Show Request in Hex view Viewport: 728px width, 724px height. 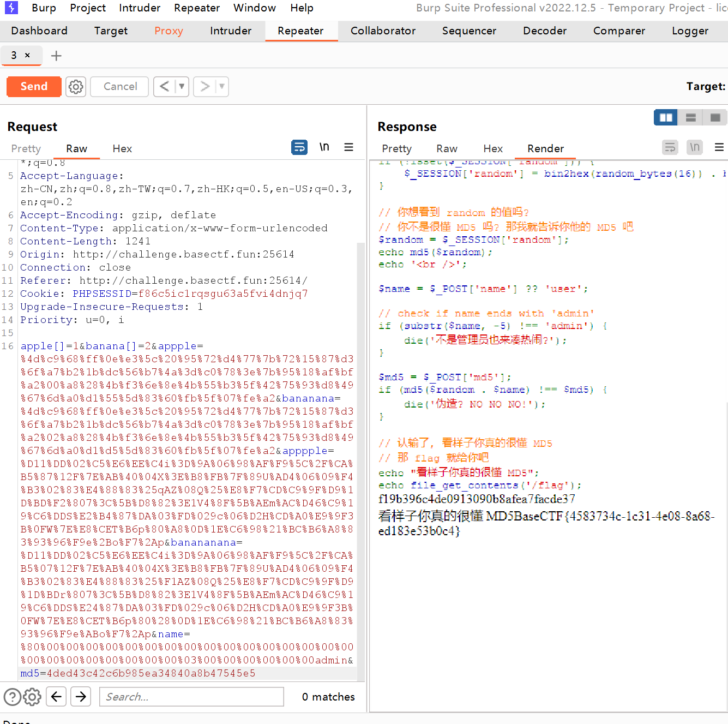pyautogui.click(x=122, y=148)
